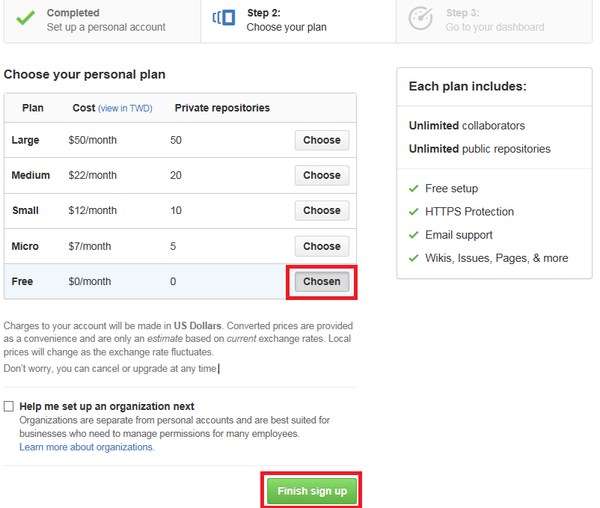Click the Step 3 dashboard gauge icon
This screenshot has height=508, width=600.
421,18
